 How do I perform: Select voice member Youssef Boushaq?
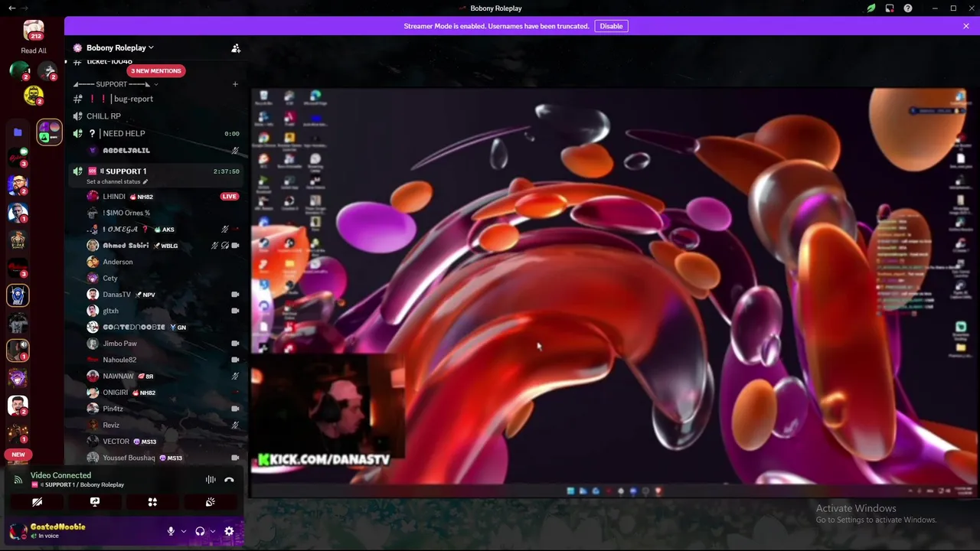tap(162, 458)
